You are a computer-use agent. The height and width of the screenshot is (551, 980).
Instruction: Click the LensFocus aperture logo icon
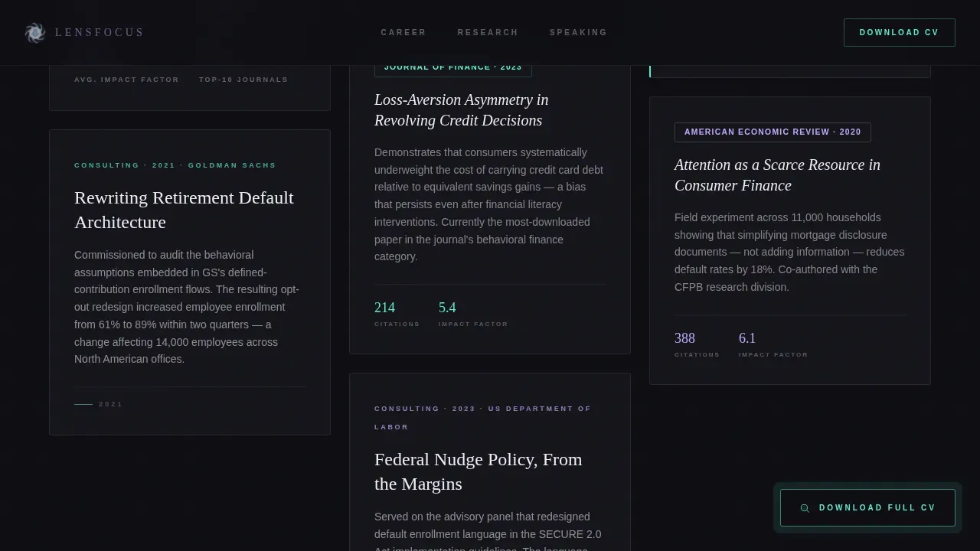coord(35,32)
